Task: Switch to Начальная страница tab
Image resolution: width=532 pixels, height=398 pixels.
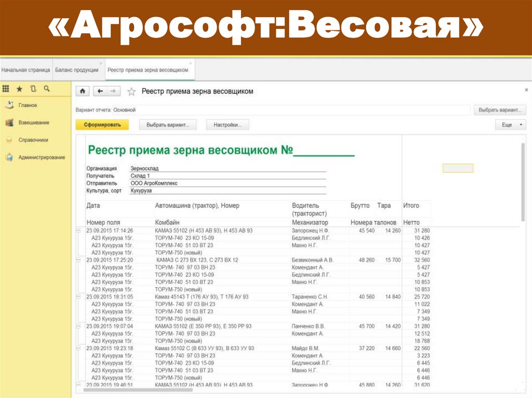Action: tap(26, 70)
